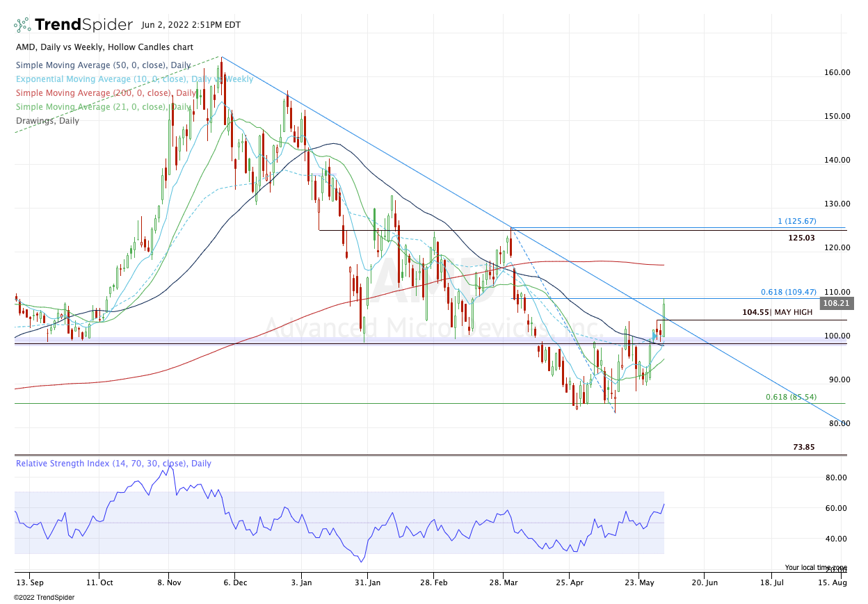Click the 150.00 price axis label
The height and width of the screenshot is (604, 868).
836,116
